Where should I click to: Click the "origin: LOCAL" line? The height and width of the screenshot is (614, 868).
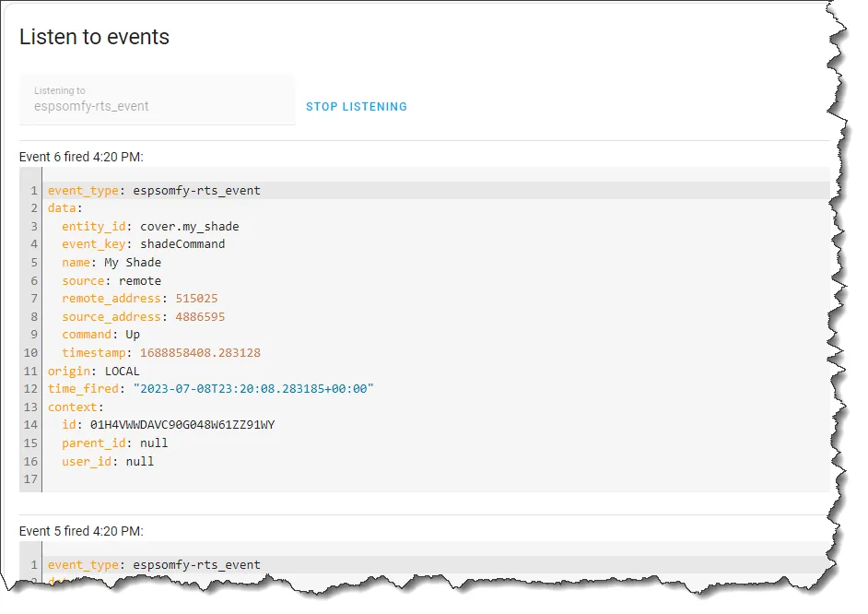[x=94, y=371]
